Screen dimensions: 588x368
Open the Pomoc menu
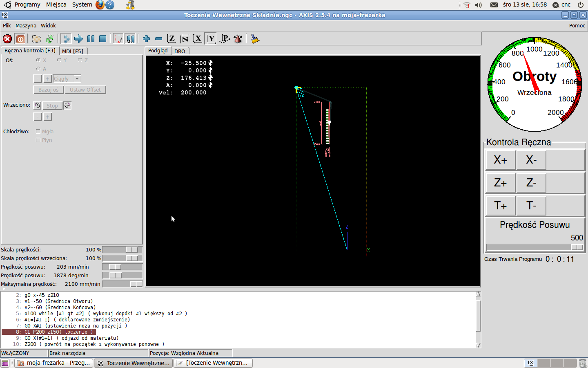pyautogui.click(x=577, y=25)
